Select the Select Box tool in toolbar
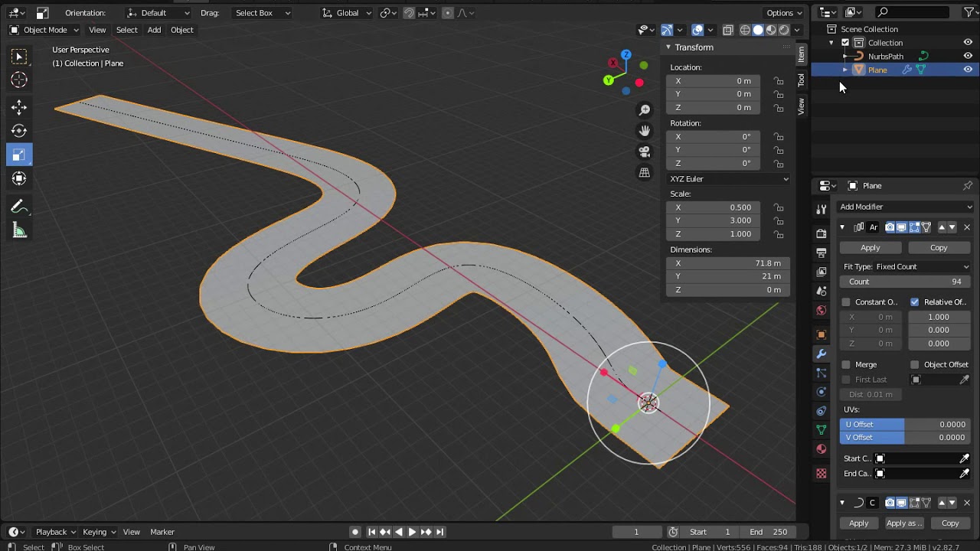Screen dimensions: 980x551 19,57
